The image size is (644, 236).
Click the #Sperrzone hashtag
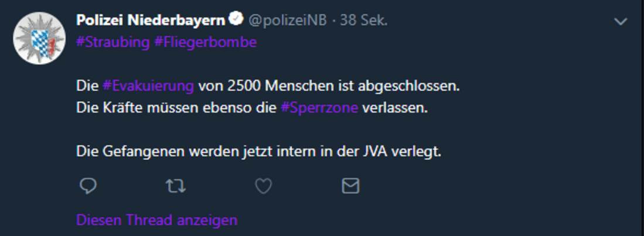(x=319, y=108)
